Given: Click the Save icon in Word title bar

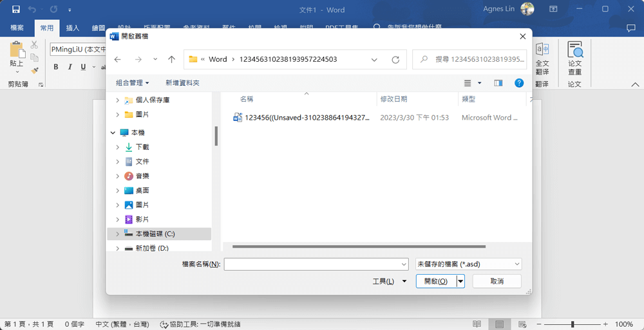Looking at the screenshot, I should tap(16, 9).
